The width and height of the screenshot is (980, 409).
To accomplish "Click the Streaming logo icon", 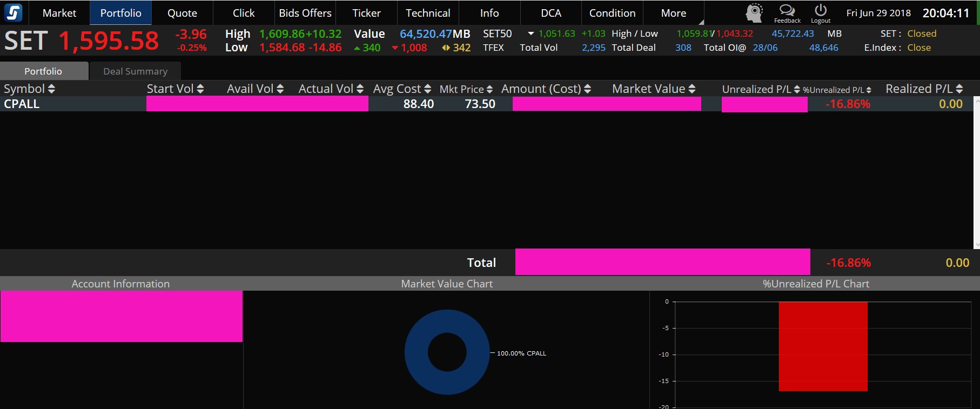I will [x=13, y=12].
